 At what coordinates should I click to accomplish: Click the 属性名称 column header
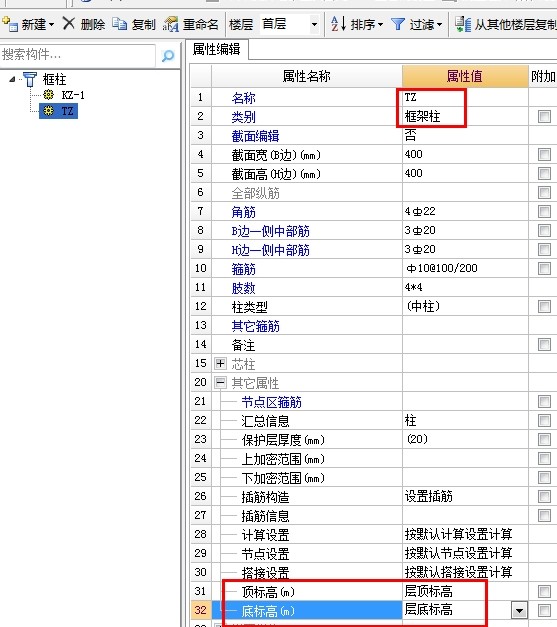[x=307, y=76]
